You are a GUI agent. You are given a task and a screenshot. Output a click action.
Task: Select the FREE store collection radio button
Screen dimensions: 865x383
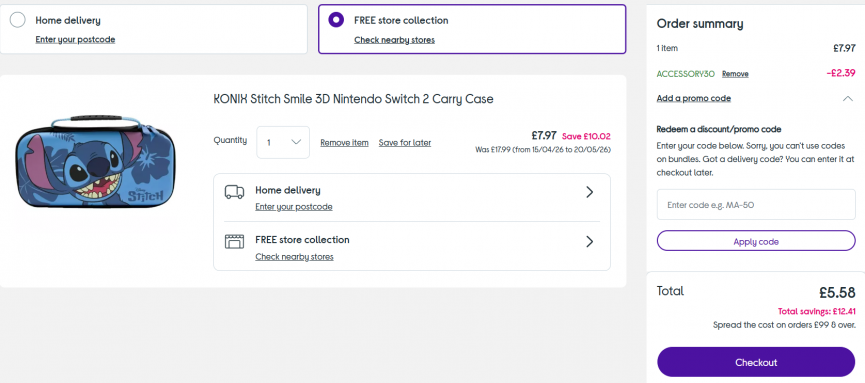tap(336, 20)
